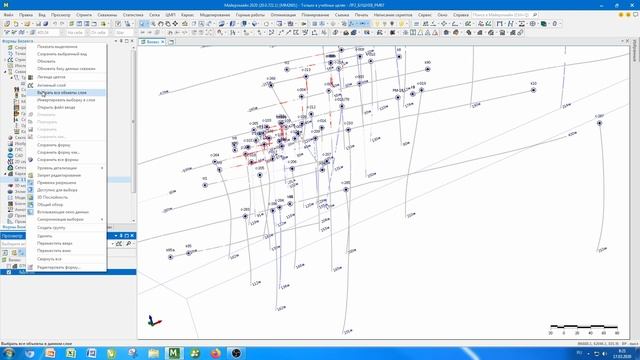Open Firefox from the taskbar
This screenshot has height=360, width=640.
click(216, 353)
